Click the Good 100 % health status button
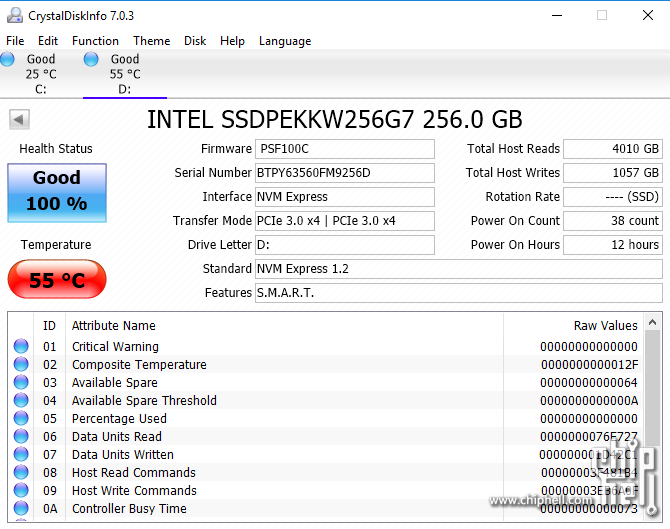The image size is (670, 529). [x=57, y=192]
